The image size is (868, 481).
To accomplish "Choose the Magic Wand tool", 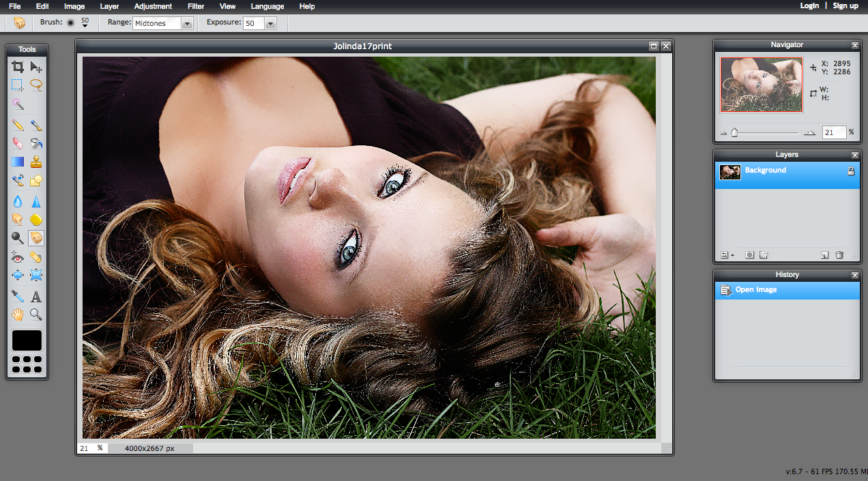I will point(18,104).
